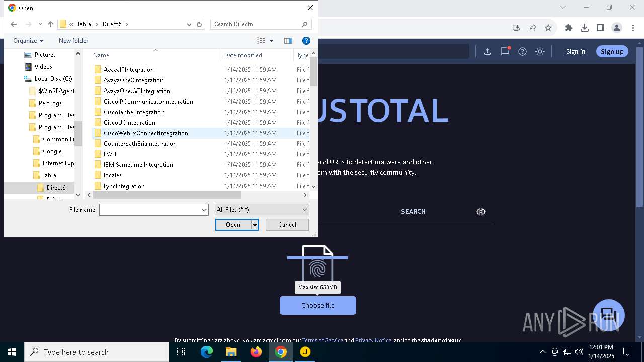The width and height of the screenshot is (644, 362).
Task: Select AvayaOneXV3Integration folder
Action: coord(136,91)
